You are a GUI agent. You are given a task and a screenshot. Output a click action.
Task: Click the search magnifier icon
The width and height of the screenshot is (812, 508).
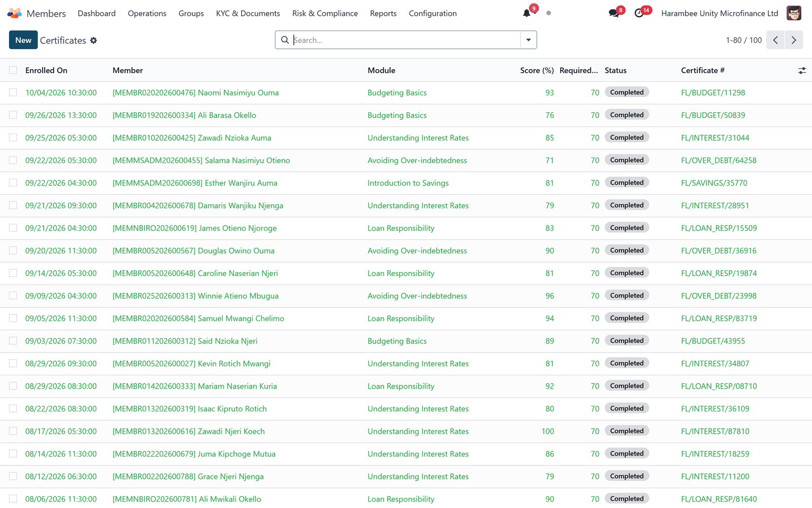[285, 40]
